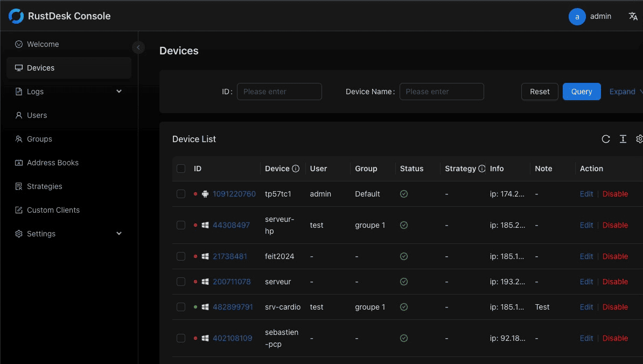Viewport: 643px width, 364px height.
Task: Click the info icon beside Device header
Action: point(296,169)
